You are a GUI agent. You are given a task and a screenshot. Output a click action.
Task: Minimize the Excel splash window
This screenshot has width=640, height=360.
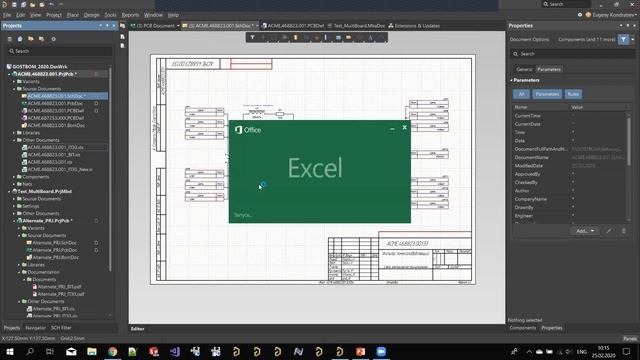(392, 128)
